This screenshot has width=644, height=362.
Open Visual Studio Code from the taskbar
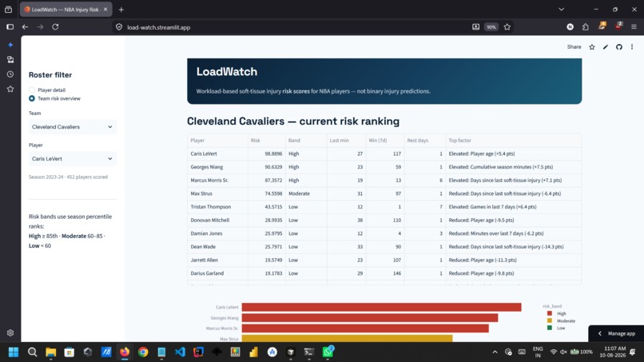(x=180, y=352)
